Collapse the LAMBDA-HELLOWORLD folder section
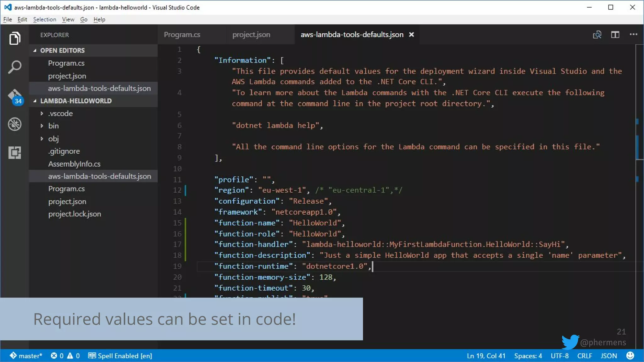The height and width of the screenshot is (362, 644). click(35, 101)
